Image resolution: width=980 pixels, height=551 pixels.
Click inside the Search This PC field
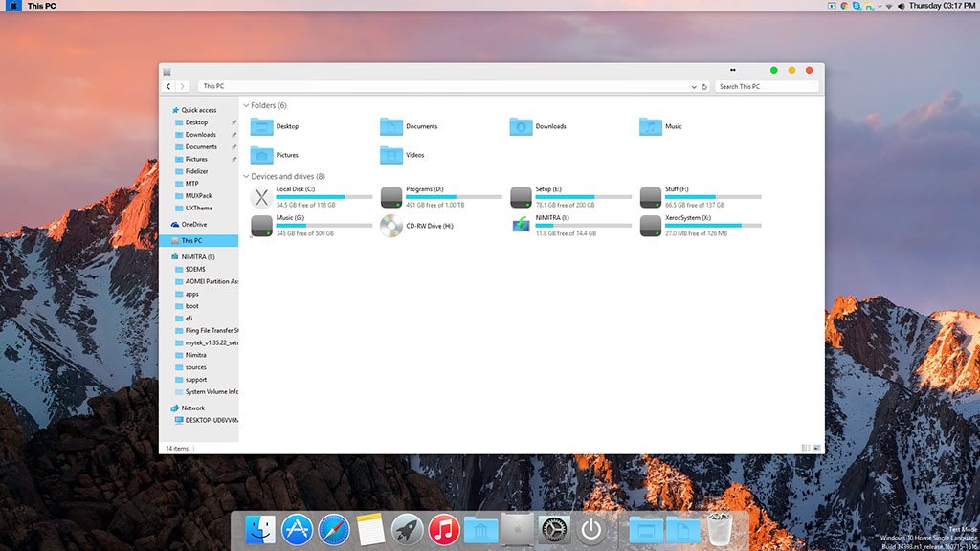pos(766,86)
